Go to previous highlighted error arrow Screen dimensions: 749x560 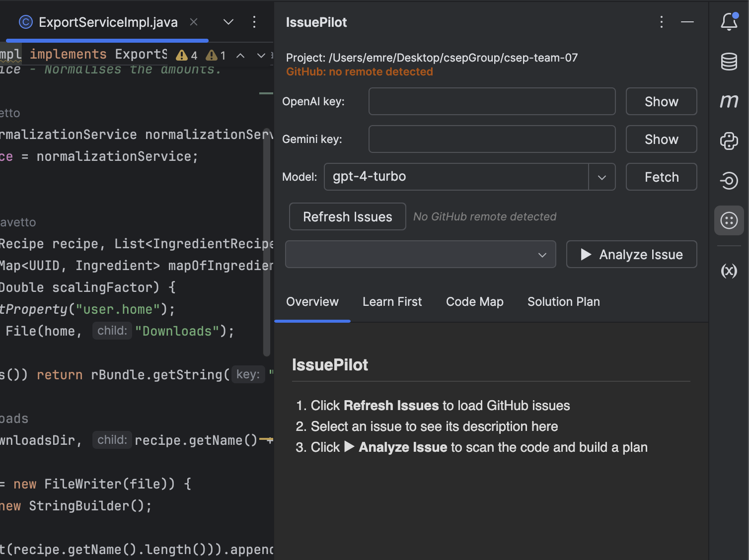240,55
